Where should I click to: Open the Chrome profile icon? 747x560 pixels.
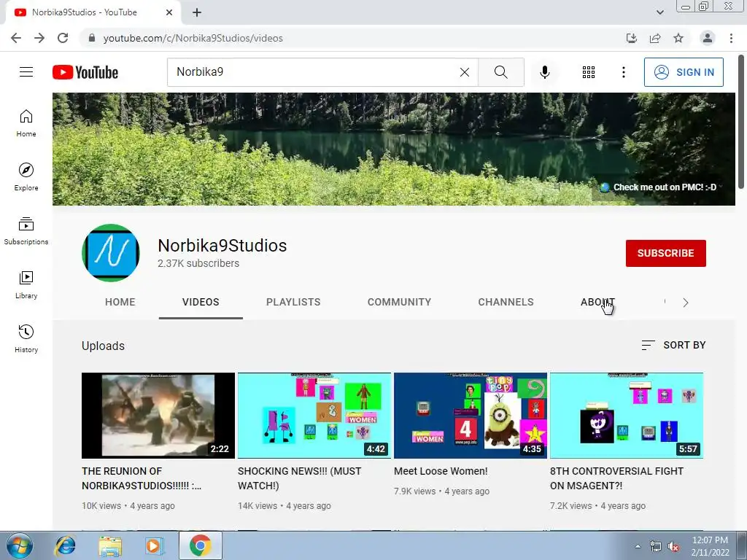[708, 38]
